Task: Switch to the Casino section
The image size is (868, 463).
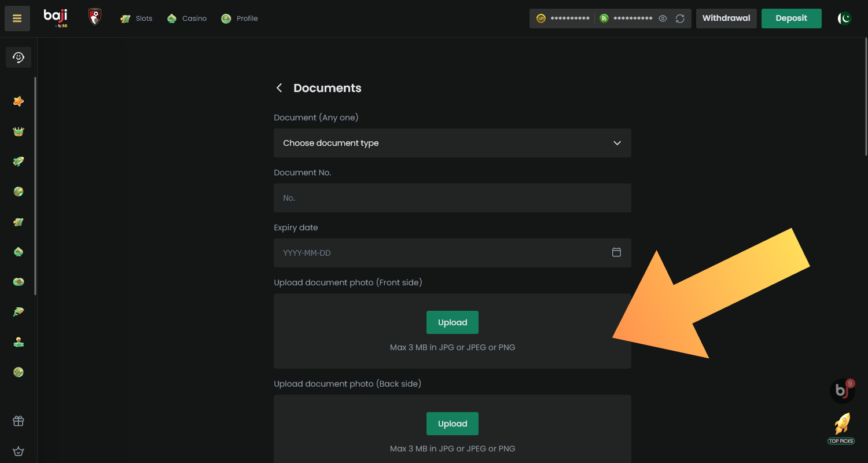Action: (x=187, y=18)
